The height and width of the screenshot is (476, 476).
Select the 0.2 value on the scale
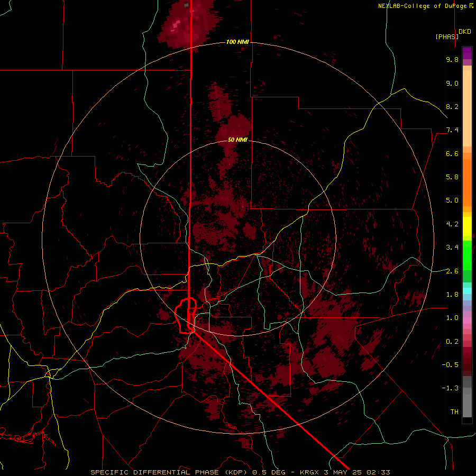tap(452, 342)
